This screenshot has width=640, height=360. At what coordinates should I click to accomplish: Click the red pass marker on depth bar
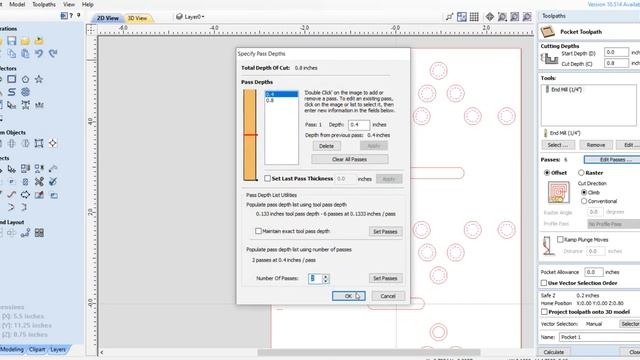click(x=250, y=135)
